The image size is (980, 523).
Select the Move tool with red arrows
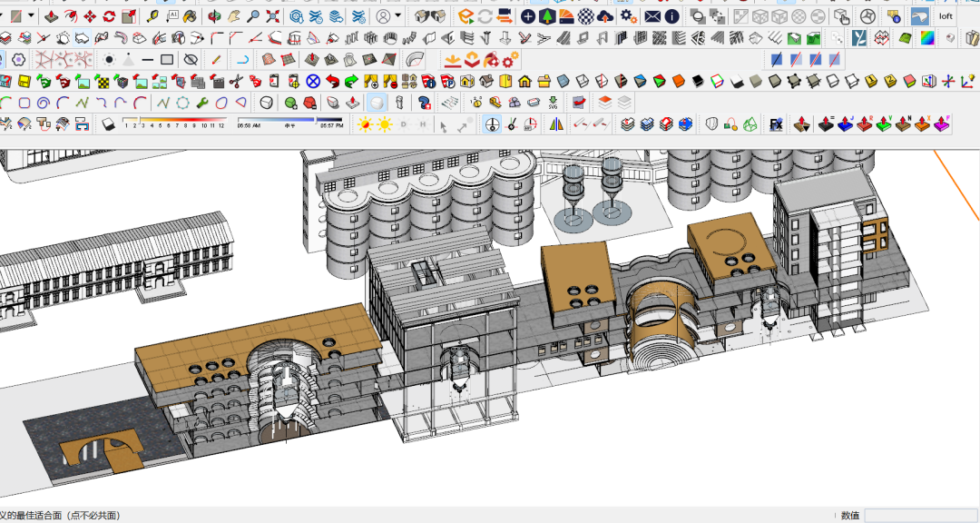point(90,16)
